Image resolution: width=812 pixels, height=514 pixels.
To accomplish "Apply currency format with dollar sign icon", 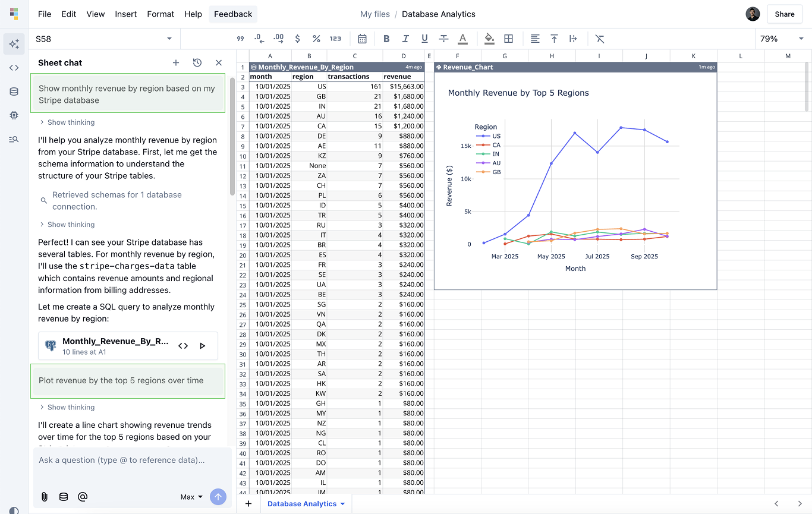I will click(x=297, y=38).
